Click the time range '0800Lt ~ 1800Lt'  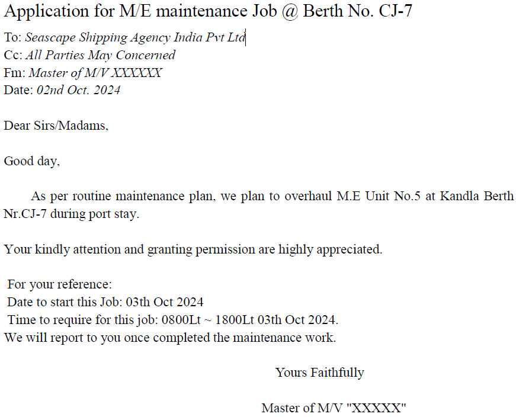point(208,320)
